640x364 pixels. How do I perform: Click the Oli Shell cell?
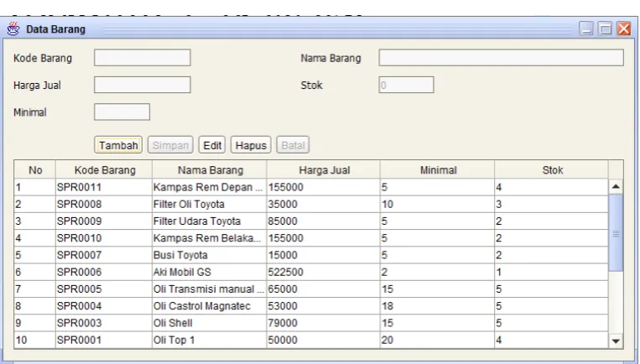pyautogui.click(x=210, y=323)
